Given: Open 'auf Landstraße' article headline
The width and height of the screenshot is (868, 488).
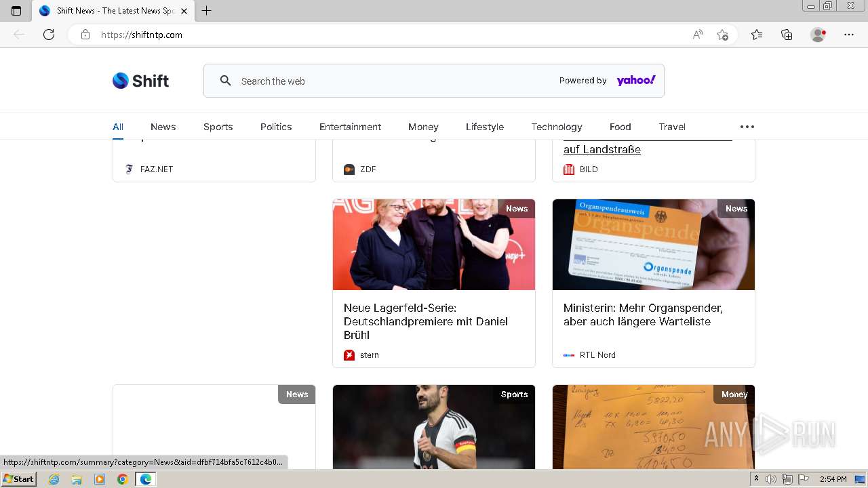Looking at the screenshot, I should click(x=602, y=149).
